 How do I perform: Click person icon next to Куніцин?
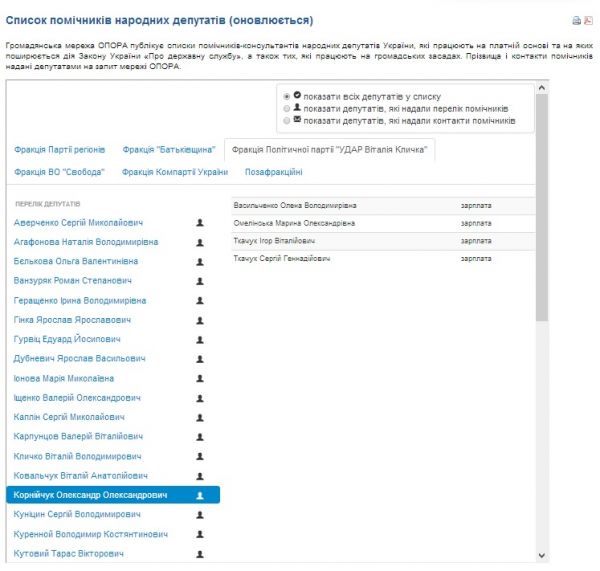click(x=200, y=515)
